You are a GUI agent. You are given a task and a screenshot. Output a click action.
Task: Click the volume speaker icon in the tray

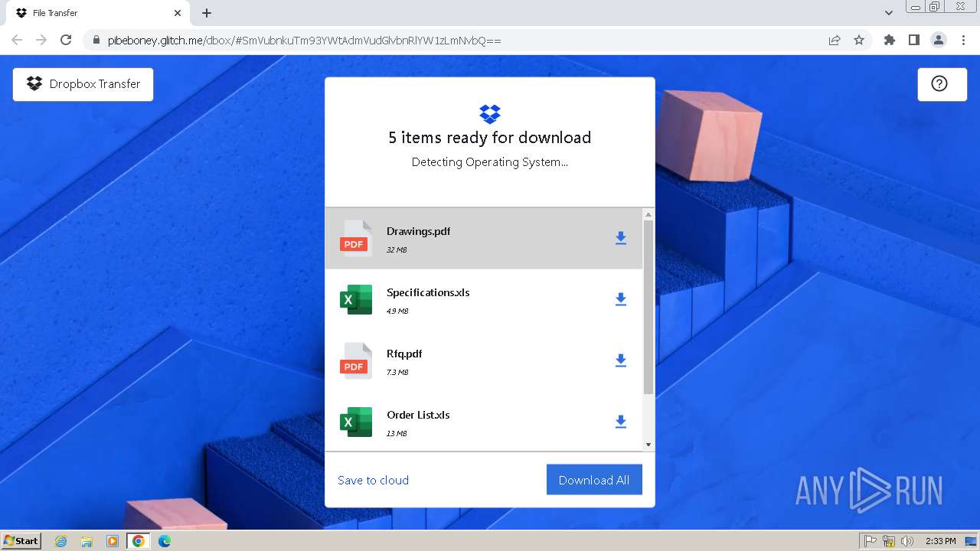click(x=907, y=541)
